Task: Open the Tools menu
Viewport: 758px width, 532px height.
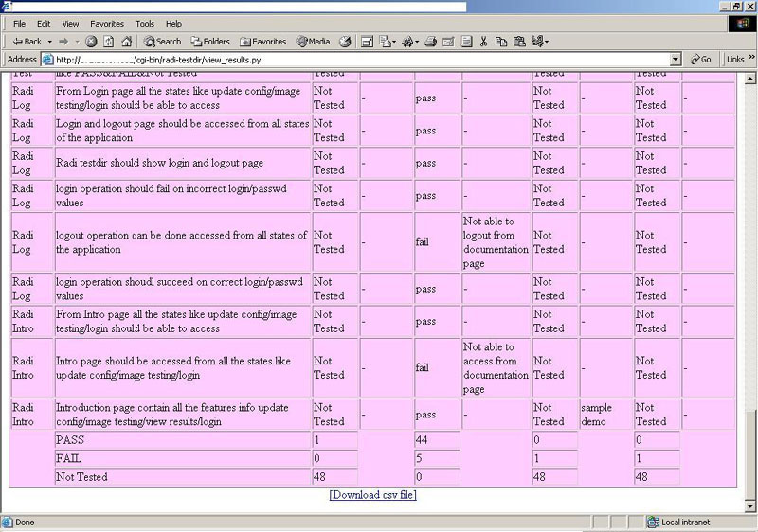Action: [144, 24]
